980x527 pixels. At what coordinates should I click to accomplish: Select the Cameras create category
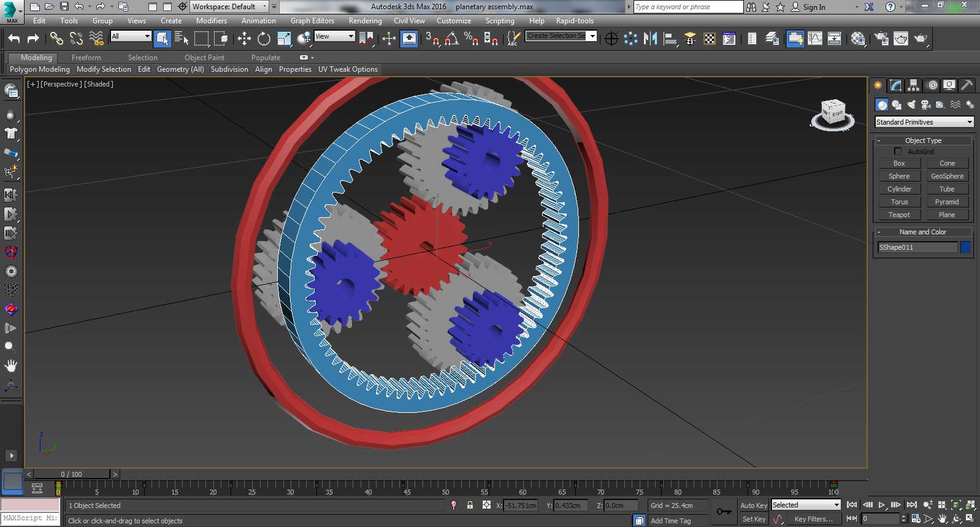click(x=926, y=105)
